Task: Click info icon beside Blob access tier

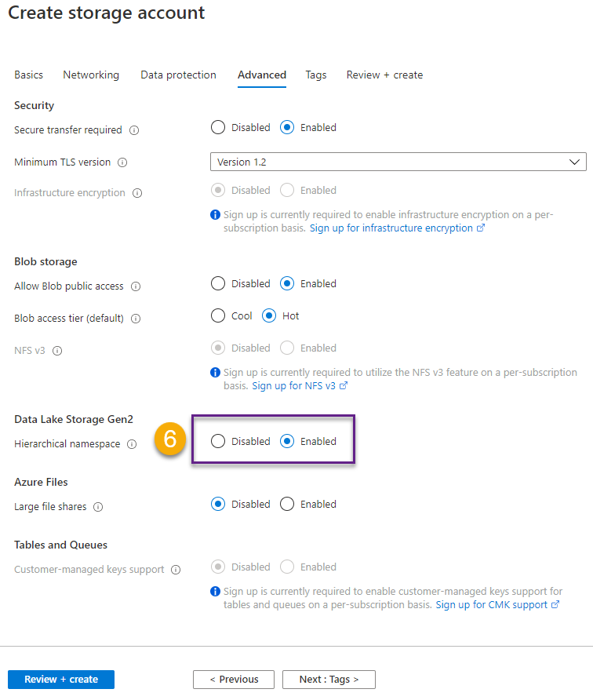Action: tap(136, 319)
